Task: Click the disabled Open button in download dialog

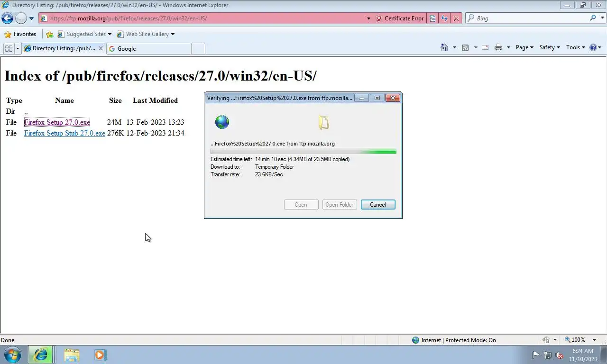Action: pyautogui.click(x=301, y=205)
